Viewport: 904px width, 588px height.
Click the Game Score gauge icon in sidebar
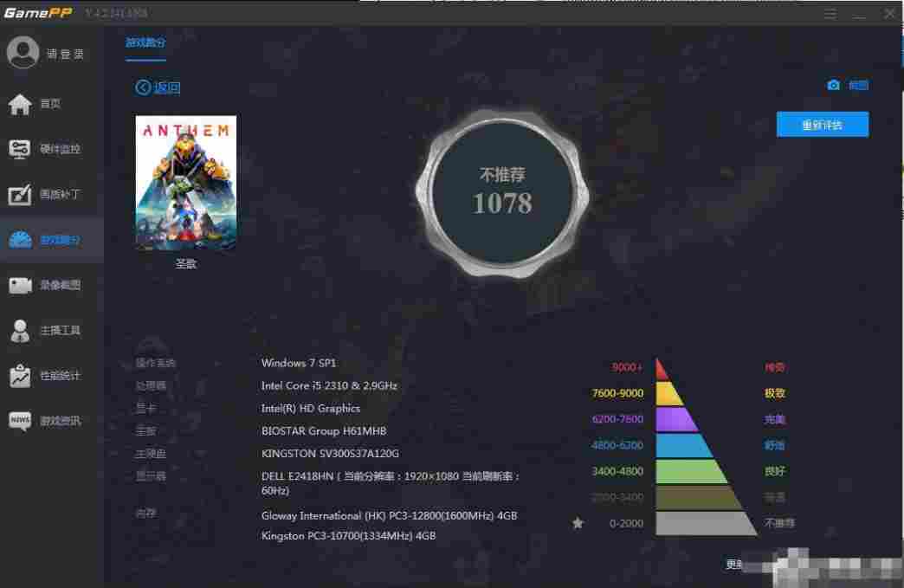coord(20,240)
